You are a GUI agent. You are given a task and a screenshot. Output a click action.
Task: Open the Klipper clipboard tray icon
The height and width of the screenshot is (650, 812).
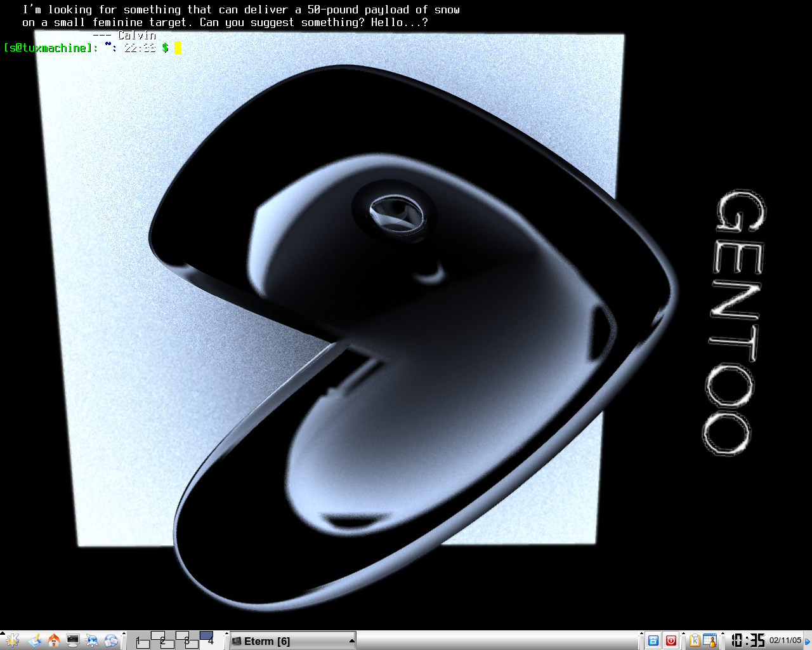pyautogui.click(x=695, y=640)
